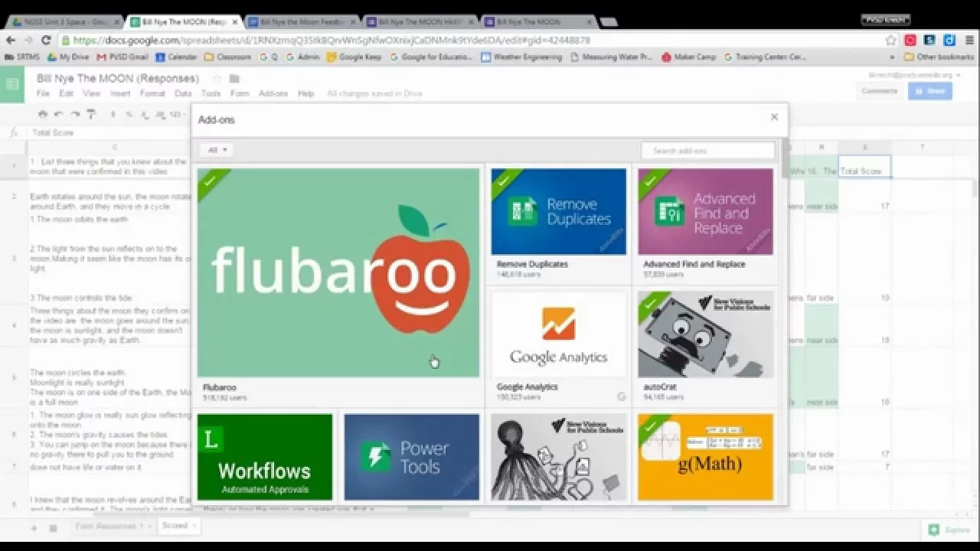Click the formula bar Total Score text
980x551 pixels.
tap(53, 132)
